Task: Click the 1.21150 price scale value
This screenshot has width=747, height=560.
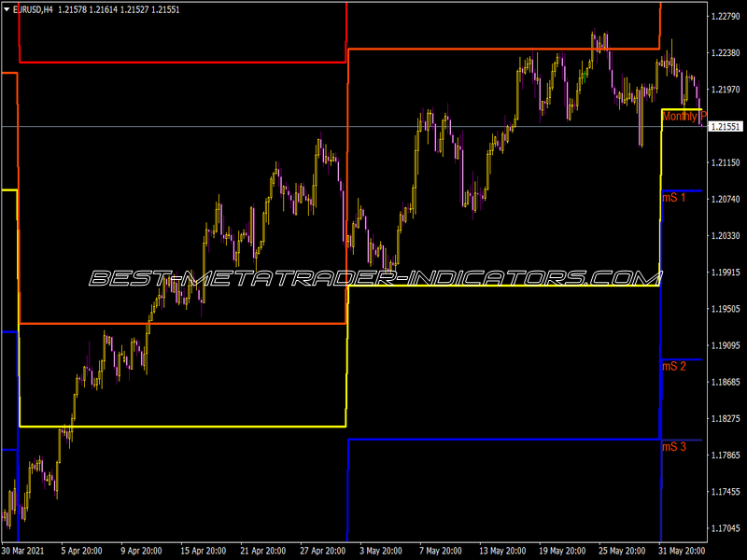Action: (726, 162)
